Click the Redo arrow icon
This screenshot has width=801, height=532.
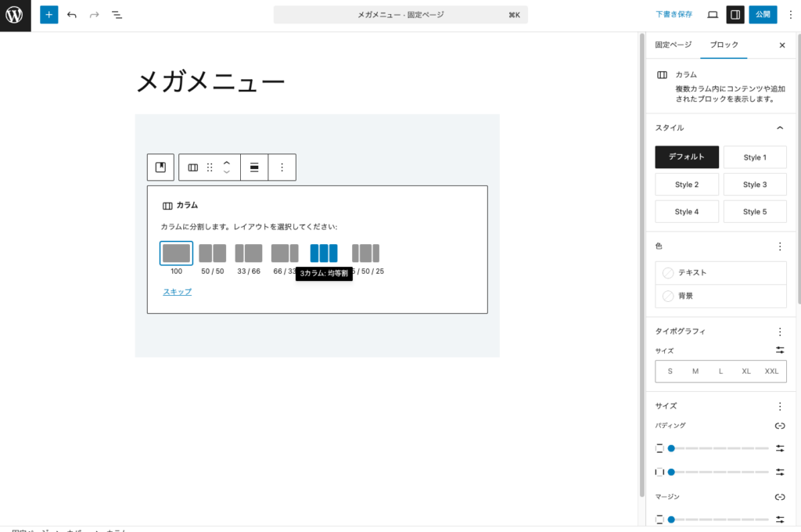click(x=93, y=14)
